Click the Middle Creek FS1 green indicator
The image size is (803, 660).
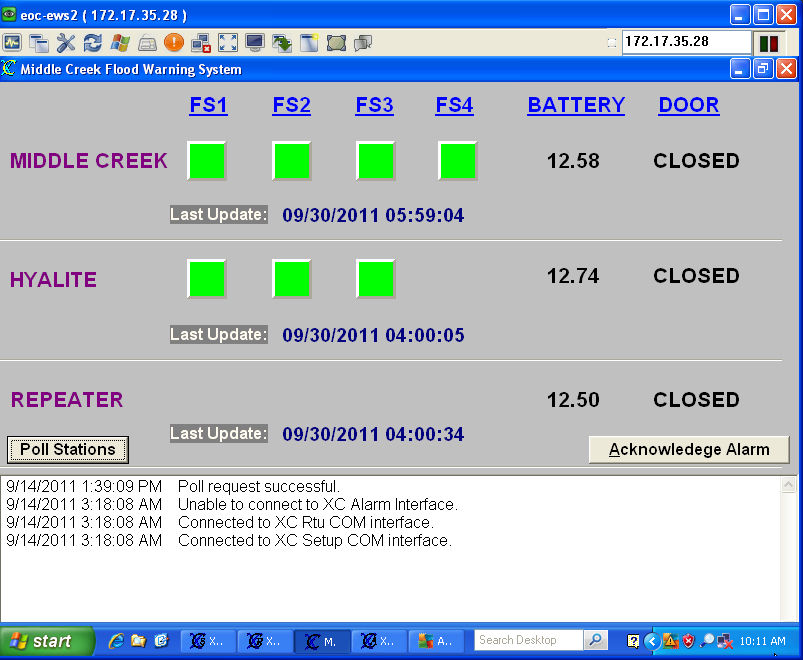[207, 161]
